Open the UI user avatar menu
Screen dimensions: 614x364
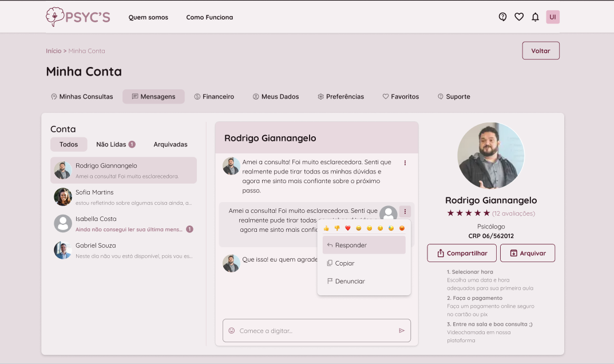click(553, 17)
